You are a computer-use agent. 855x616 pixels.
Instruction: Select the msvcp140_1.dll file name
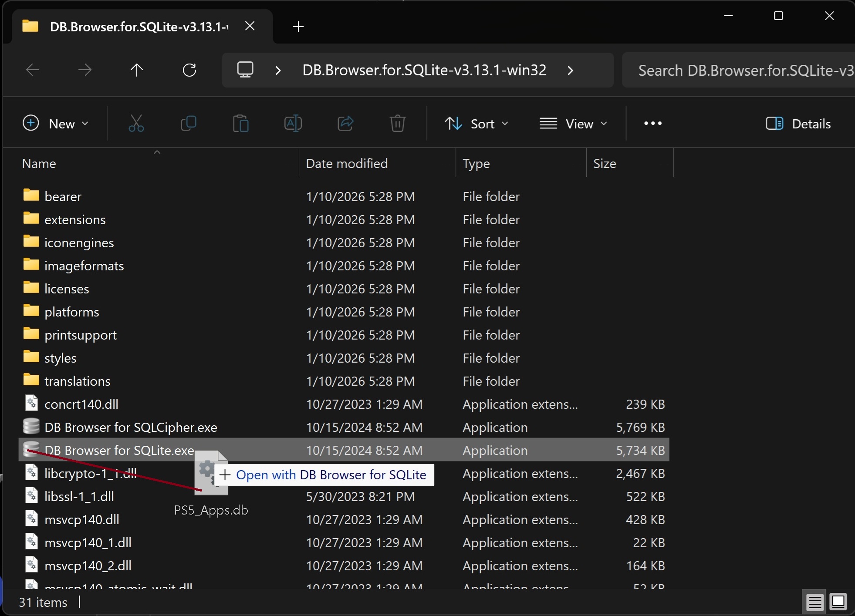click(x=88, y=543)
